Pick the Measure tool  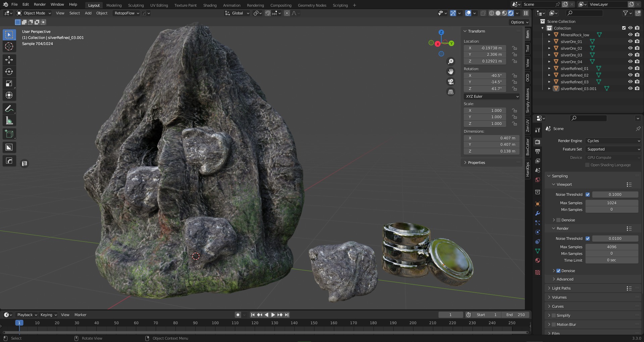9,121
